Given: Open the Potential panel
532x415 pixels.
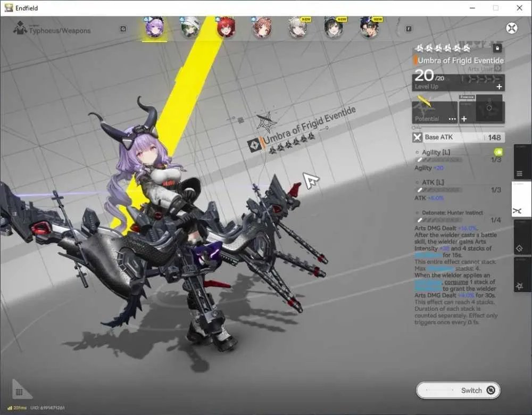Looking at the screenshot, I should (435, 112).
